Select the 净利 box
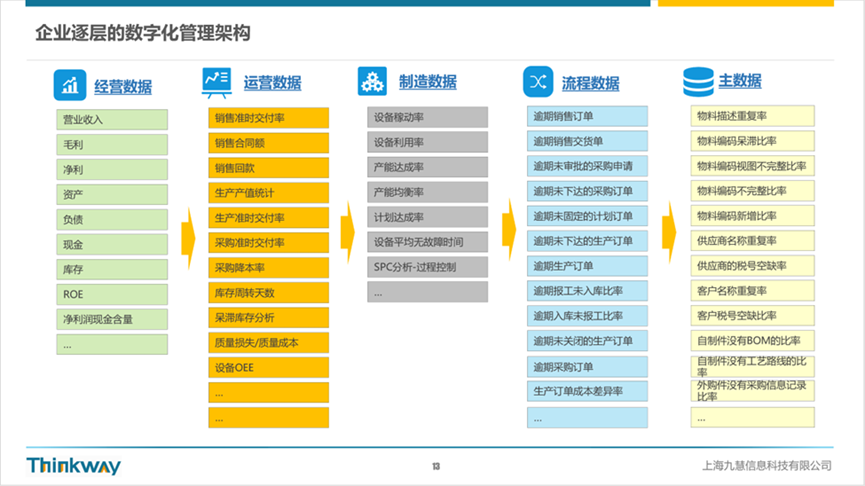Screen dimensions: 865x486 click(112, 169)
